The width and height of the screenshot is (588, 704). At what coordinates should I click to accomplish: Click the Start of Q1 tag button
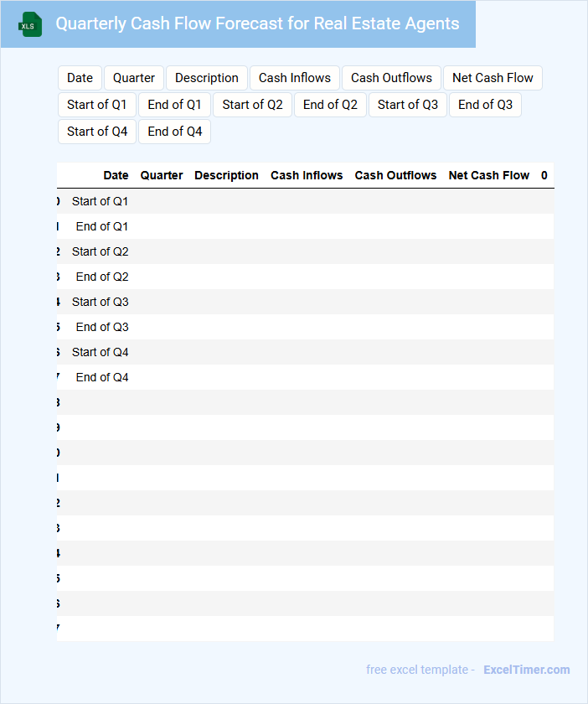tap(97, 105)
